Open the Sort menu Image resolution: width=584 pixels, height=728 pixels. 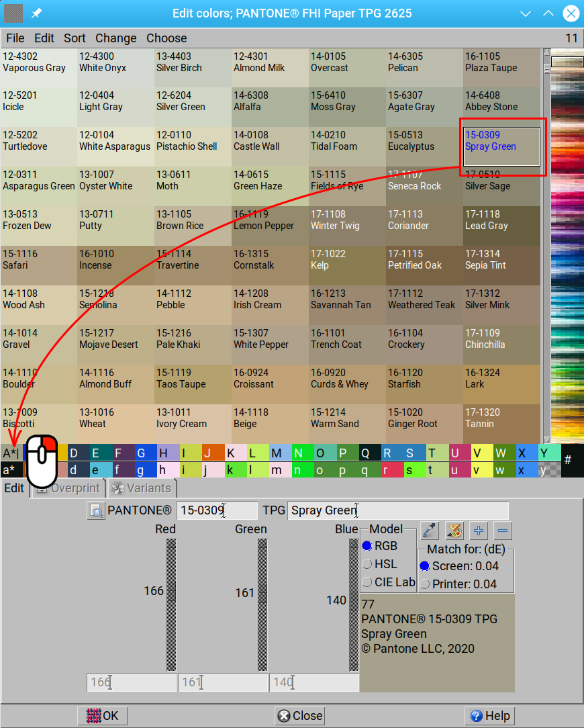pyautogui.click(x=75, y=38)
